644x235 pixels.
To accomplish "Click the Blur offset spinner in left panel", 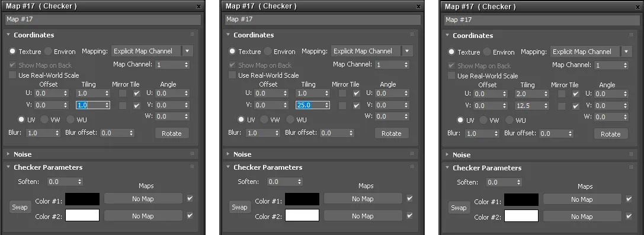I will 132,133.
